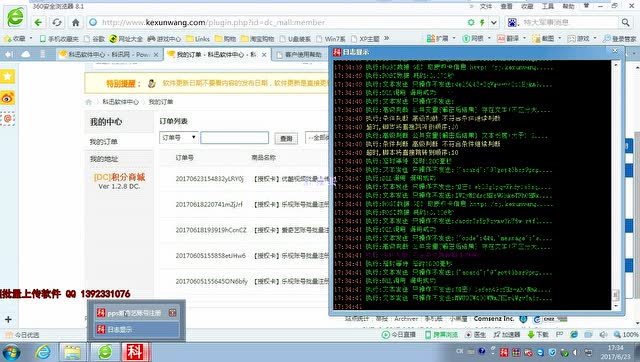Select 我的订单 in the left sidebar
This screenshot has width=640, height=362.
coord(104,142)
